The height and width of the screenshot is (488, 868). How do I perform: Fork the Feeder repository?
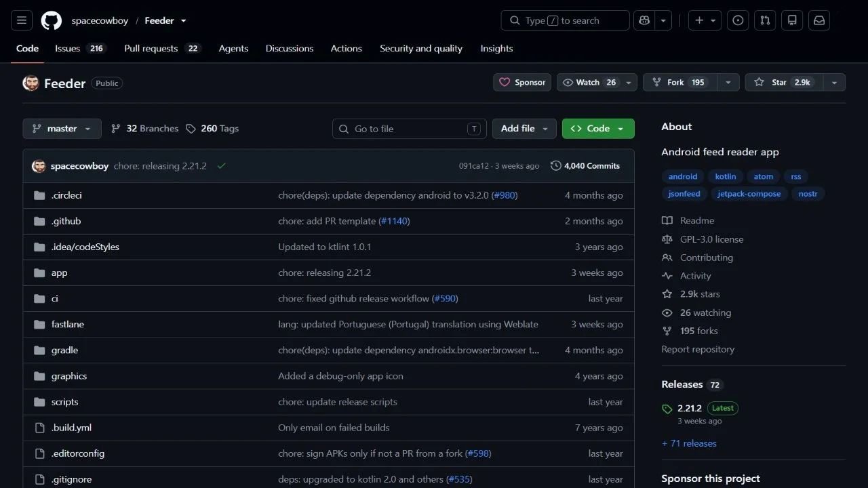[679, 82]
